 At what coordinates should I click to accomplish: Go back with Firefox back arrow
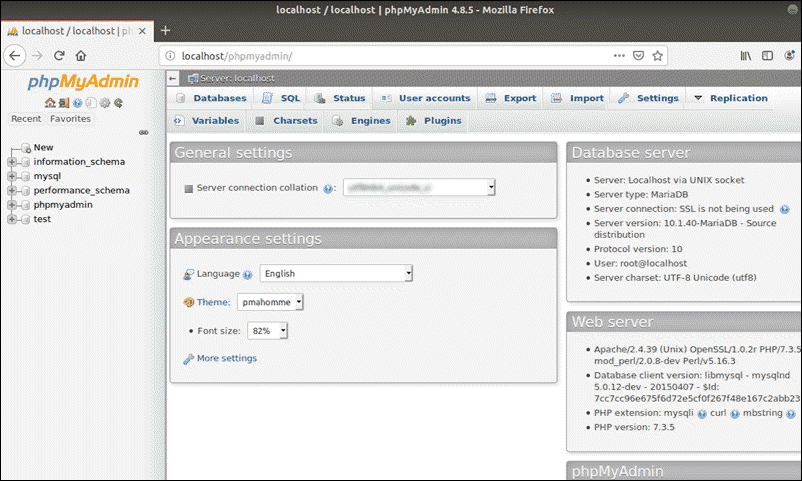pyautogui.click(x=15, y=56)
